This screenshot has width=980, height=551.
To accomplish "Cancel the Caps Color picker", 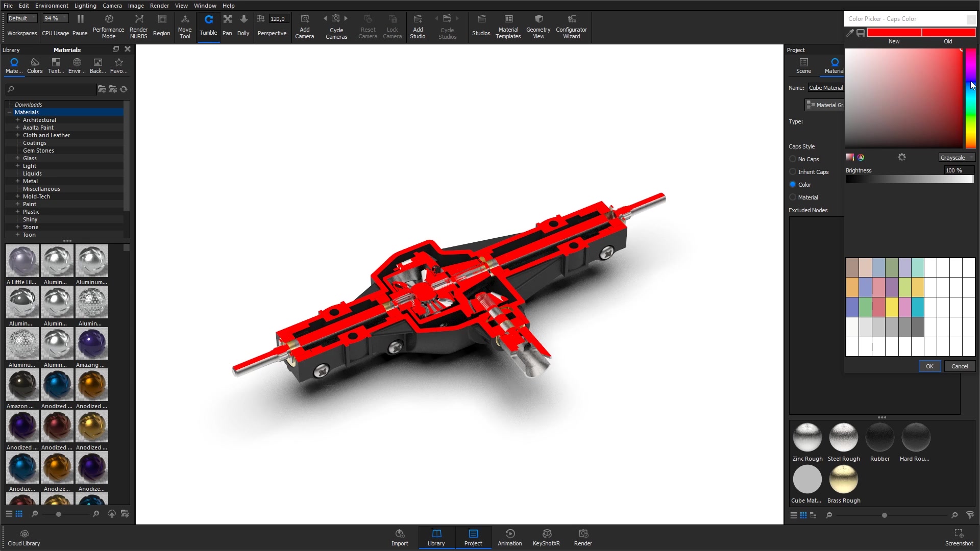I will coord(960,366).
